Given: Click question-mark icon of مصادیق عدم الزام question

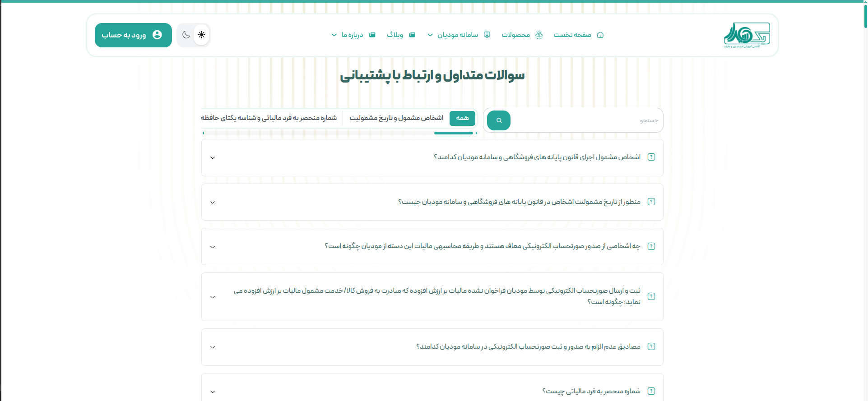Looking at the screenshot, I should pyautogui.click(x=651, y=346).
